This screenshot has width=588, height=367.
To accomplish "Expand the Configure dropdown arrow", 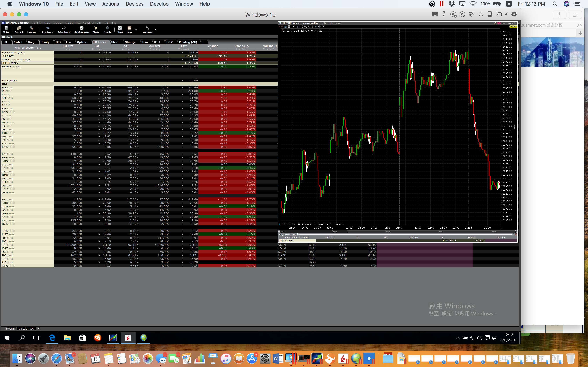I will (156, 30).
